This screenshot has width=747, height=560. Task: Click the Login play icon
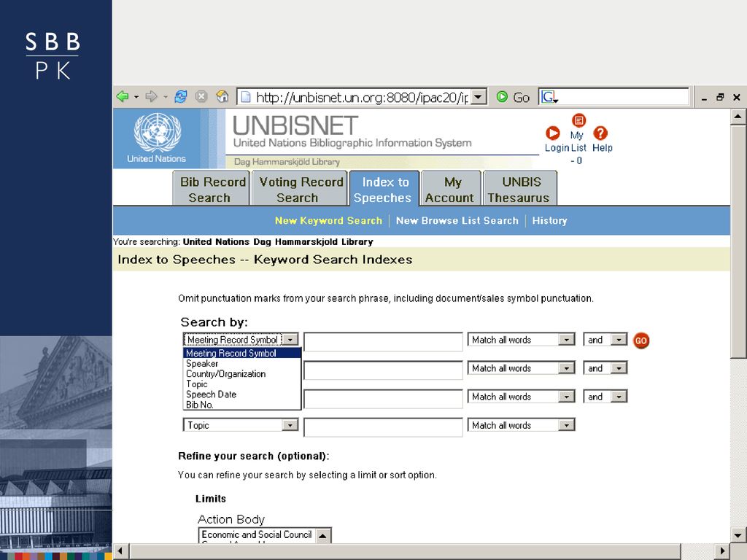pyautogui.click(x=553, y=133)
